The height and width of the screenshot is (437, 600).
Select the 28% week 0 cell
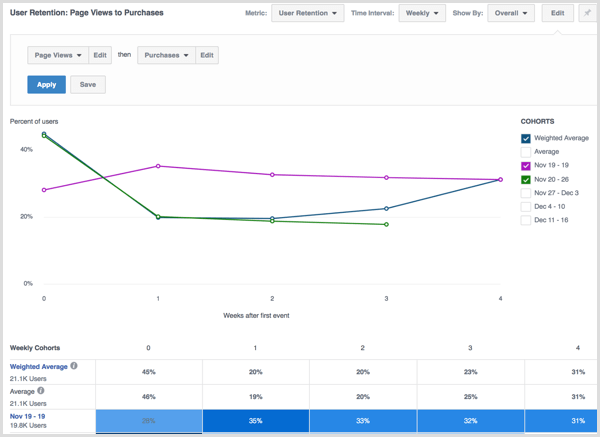pyautogui.click(x=149, y=421)
